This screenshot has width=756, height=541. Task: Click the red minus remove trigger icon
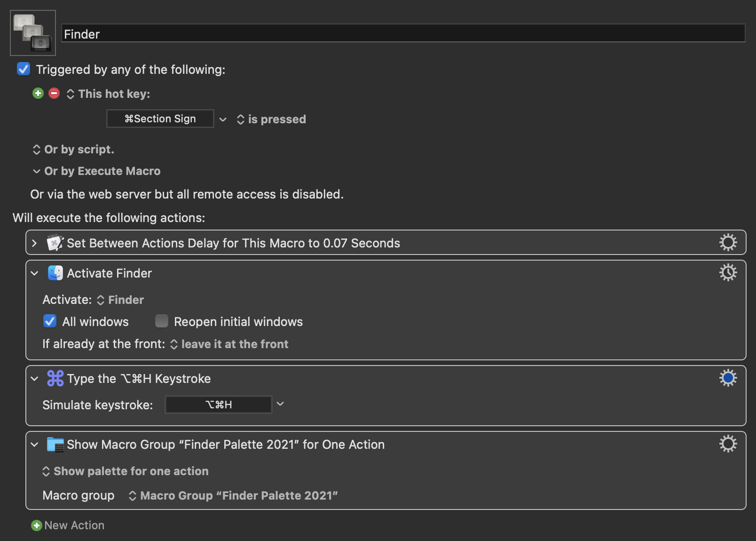point(54,93)
